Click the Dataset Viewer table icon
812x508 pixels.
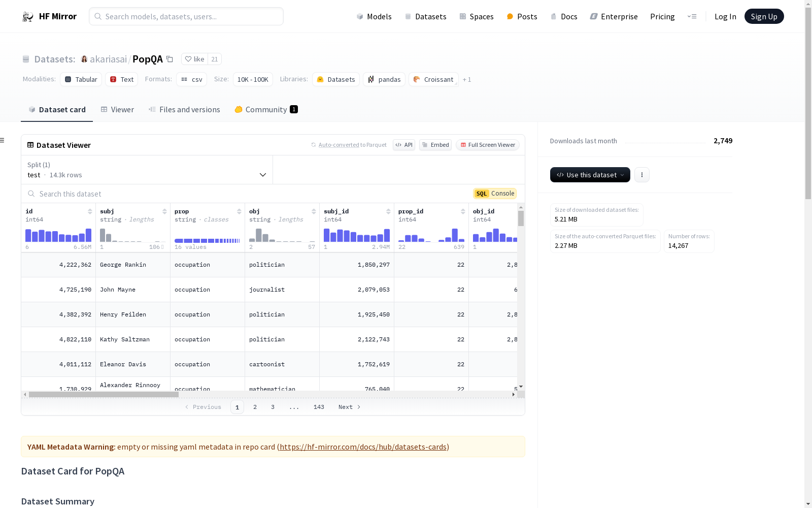(30, 145)
